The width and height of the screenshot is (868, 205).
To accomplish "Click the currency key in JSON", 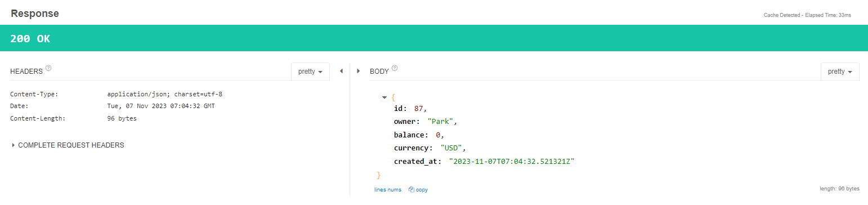I will click(413, 148).
